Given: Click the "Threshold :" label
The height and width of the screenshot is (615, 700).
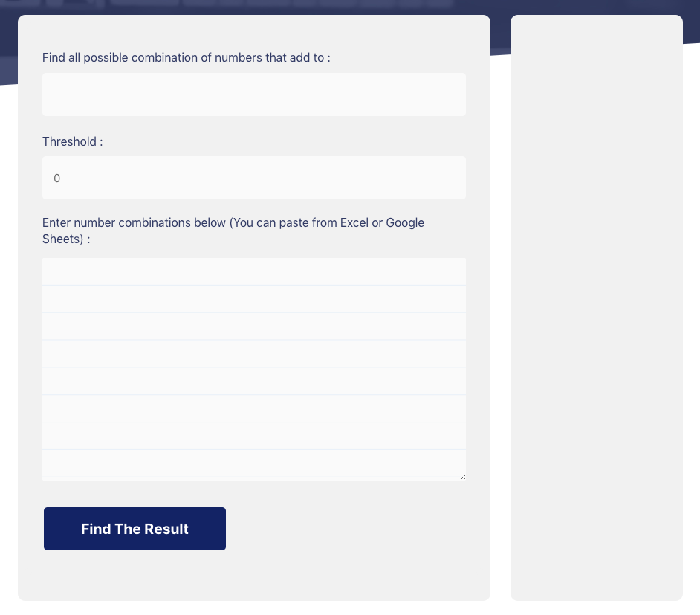Looking at the screenshot, I should [x=72, y=141].
